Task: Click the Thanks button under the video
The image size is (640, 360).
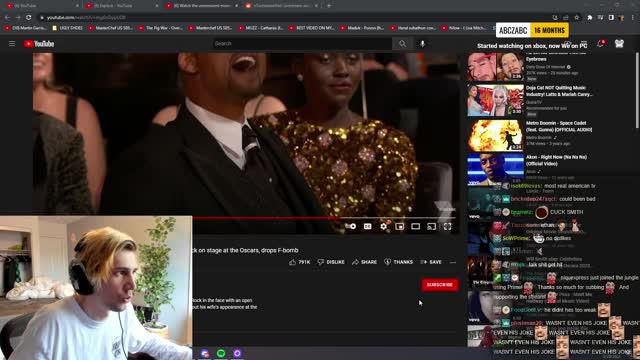Action: (398, 262)
